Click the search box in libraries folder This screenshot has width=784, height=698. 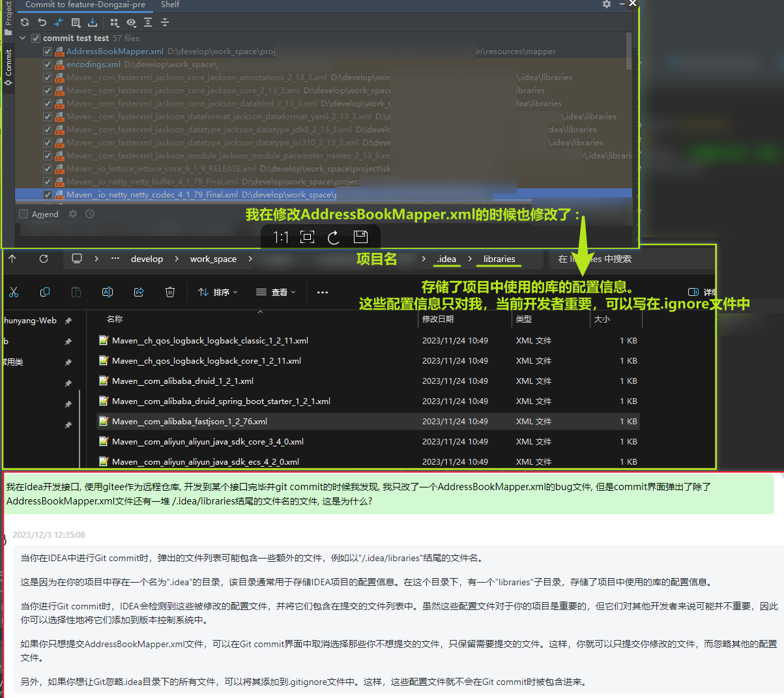pos(631,259)
